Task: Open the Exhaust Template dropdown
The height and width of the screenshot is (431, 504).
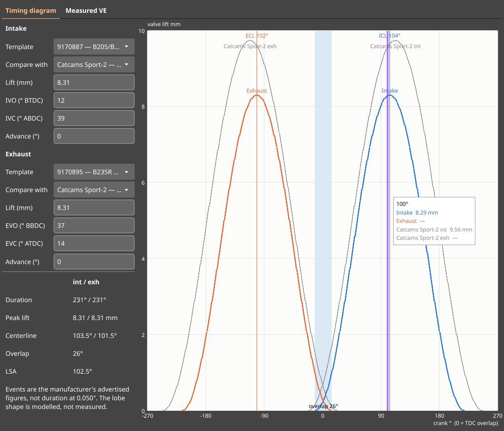Action: 94,172
